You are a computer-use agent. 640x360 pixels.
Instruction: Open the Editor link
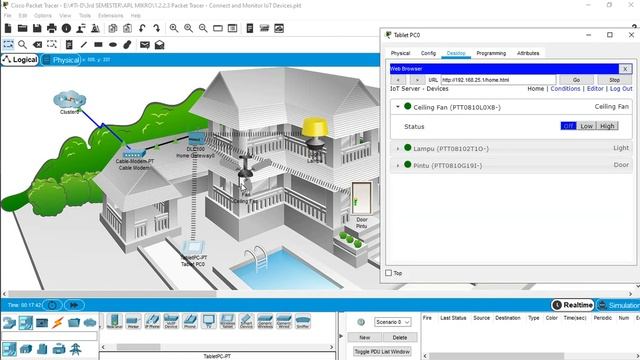click(x=595, y=89)
